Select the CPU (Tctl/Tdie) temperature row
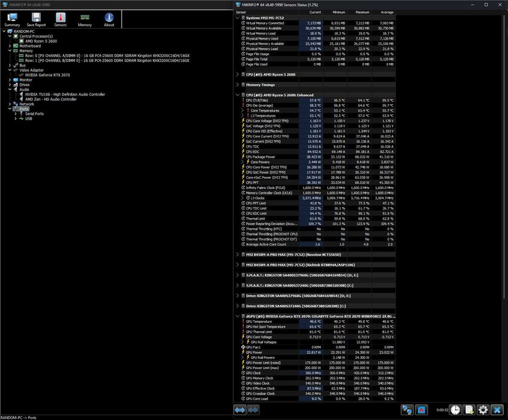Screen dimensions: 508x420 [x=318, y=100]
